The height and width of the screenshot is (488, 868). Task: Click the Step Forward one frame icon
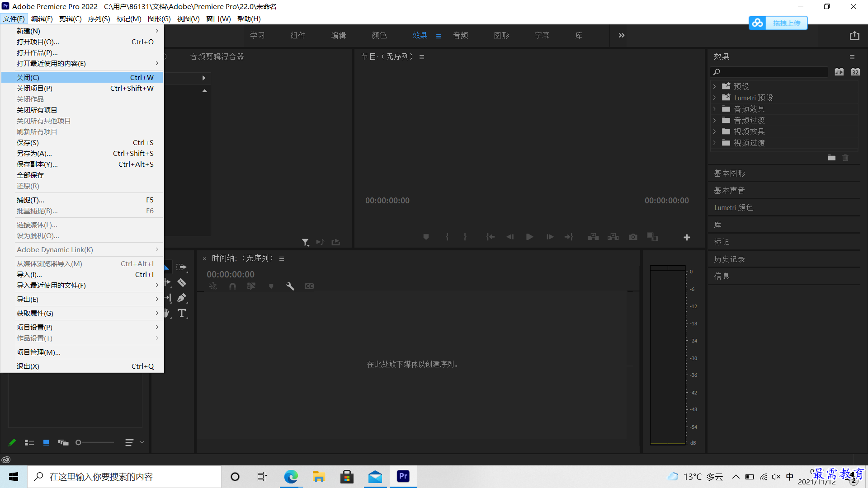pos(550,237)
